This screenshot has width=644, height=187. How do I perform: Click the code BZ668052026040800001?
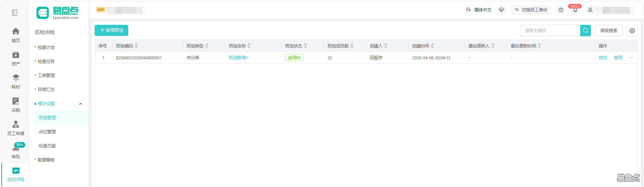[139, 58]
